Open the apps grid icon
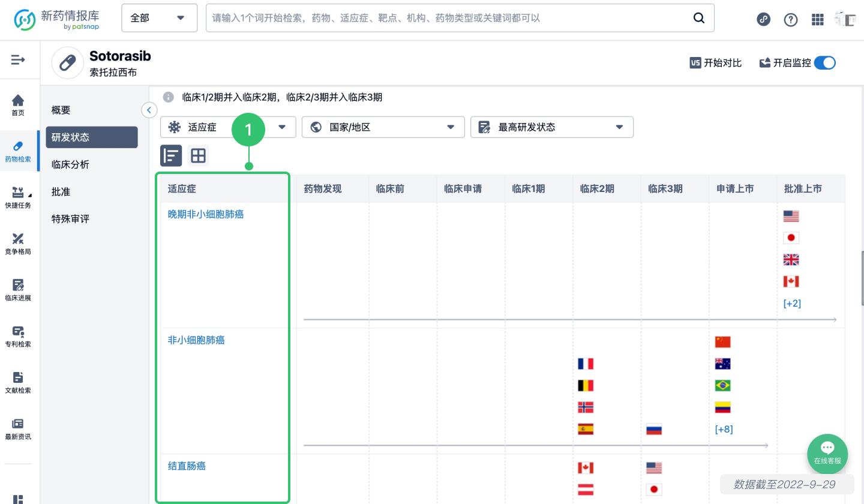 (x=818, y=19)
